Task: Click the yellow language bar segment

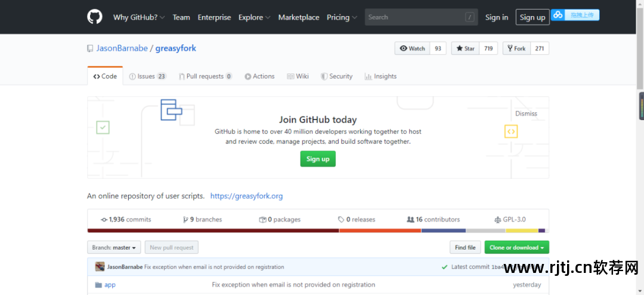Action: (522, 231)
